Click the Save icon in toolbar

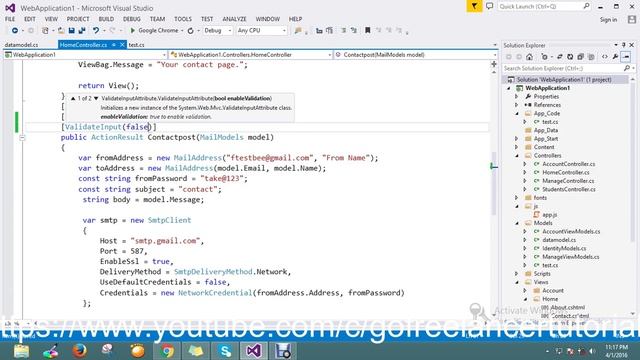coord(71,31)
